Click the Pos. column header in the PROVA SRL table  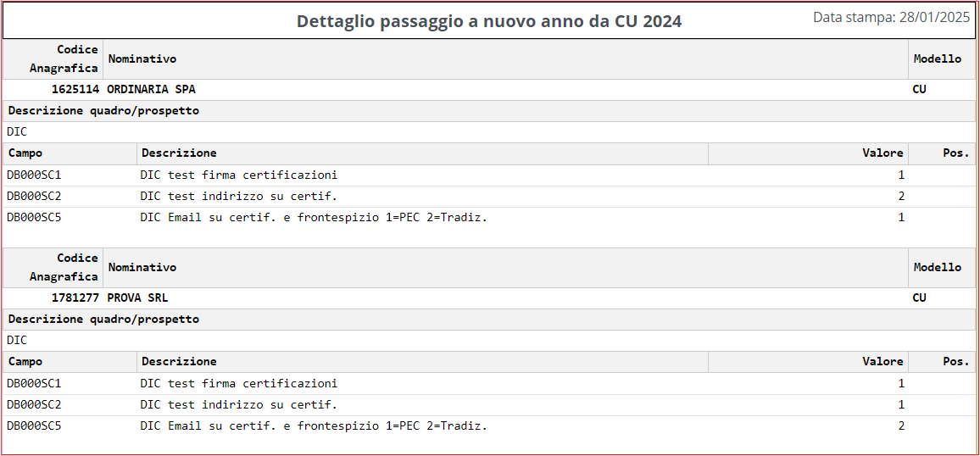point(955,362)
